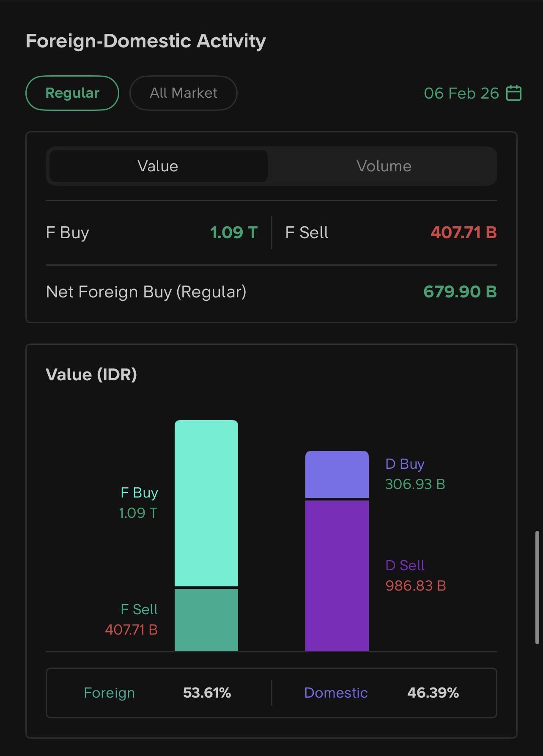Click the Domestic 46.39% percentage
Image resolution: width=543 pixels, height=756 pixels.
pos(433,693)
